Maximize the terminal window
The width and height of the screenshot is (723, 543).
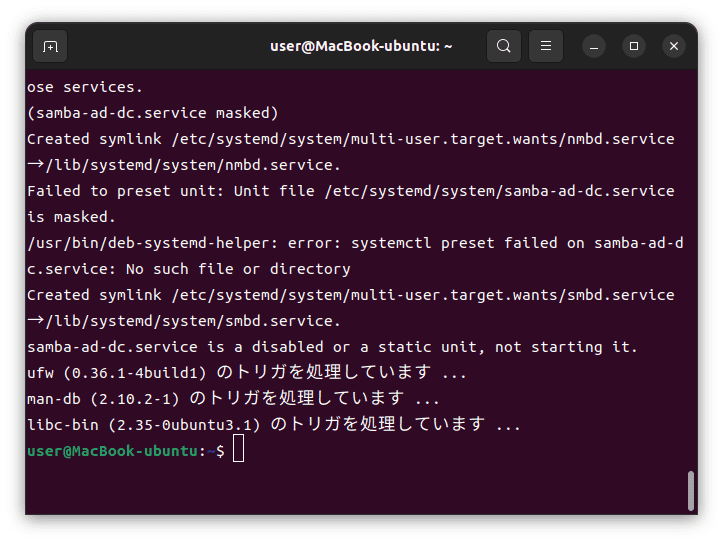[x=634, y=47]
